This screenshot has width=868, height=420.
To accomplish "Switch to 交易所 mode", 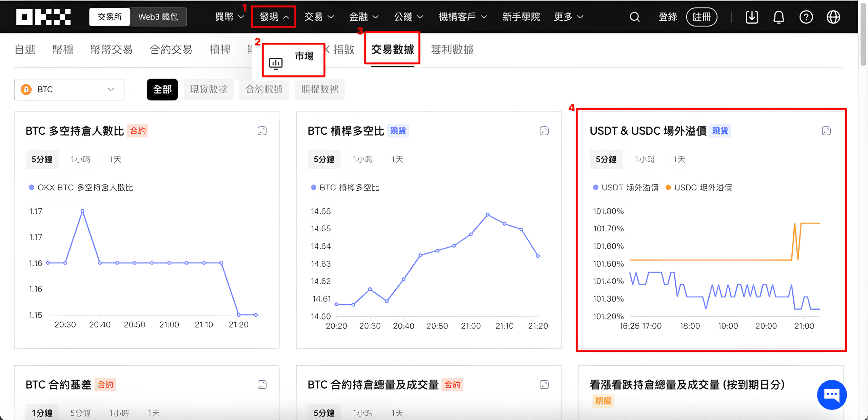I will tap(110, 17).
